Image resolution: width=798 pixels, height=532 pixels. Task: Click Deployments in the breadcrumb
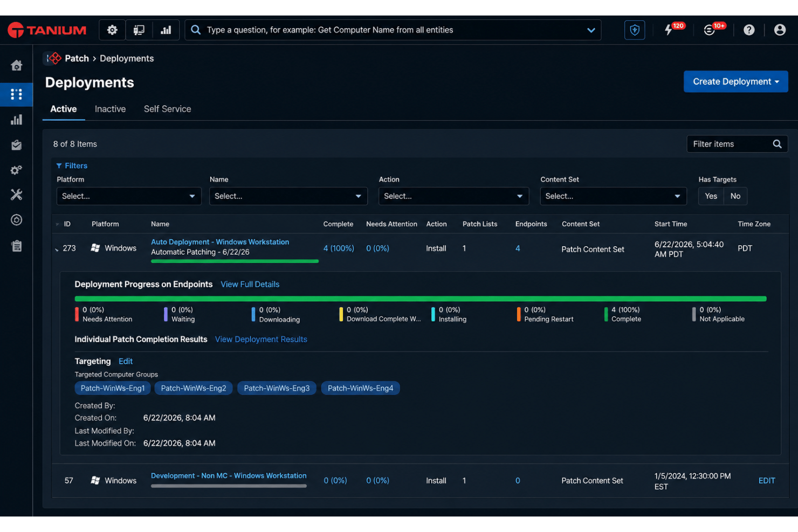click(127, 58)
